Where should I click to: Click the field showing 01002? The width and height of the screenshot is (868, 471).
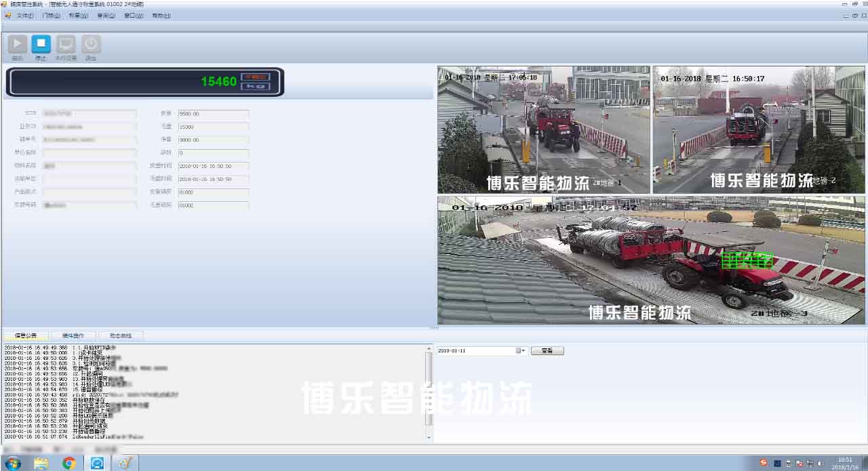(x=214, y=205)
